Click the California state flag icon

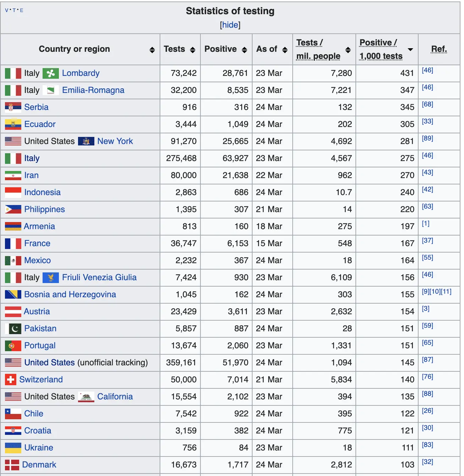tap(86, 397)
